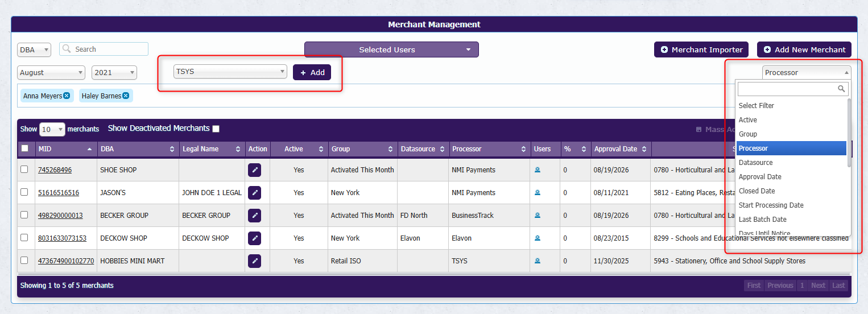Open users icon for HOBBIES MINI MART row
Viewport: 868px width, 314px height.
pos(538,261)
